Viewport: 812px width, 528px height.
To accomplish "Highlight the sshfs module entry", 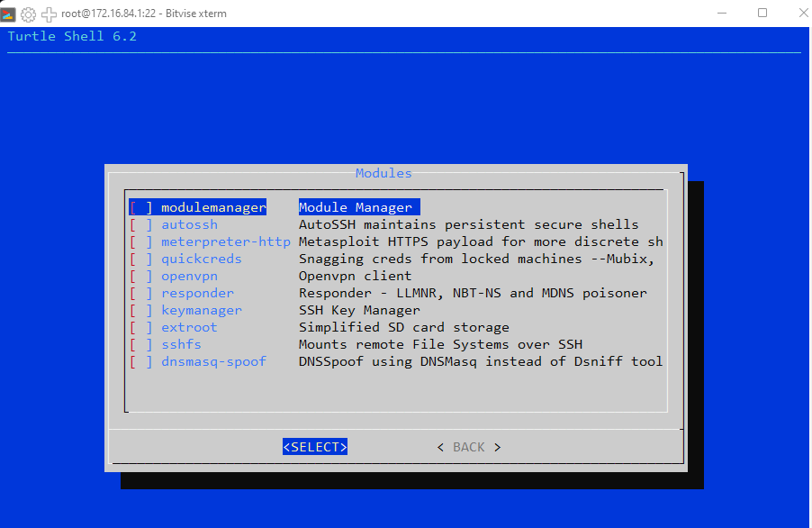I will coord(181,344).
